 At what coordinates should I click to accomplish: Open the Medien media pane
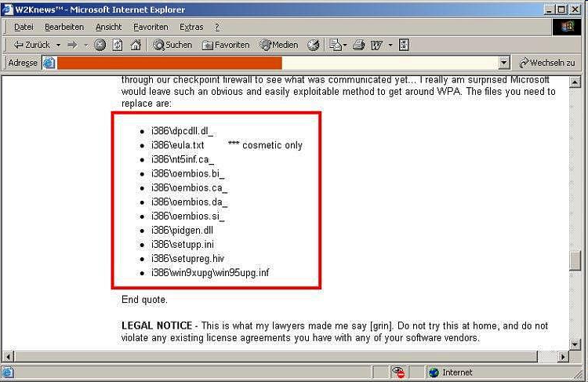click(279, 45)
